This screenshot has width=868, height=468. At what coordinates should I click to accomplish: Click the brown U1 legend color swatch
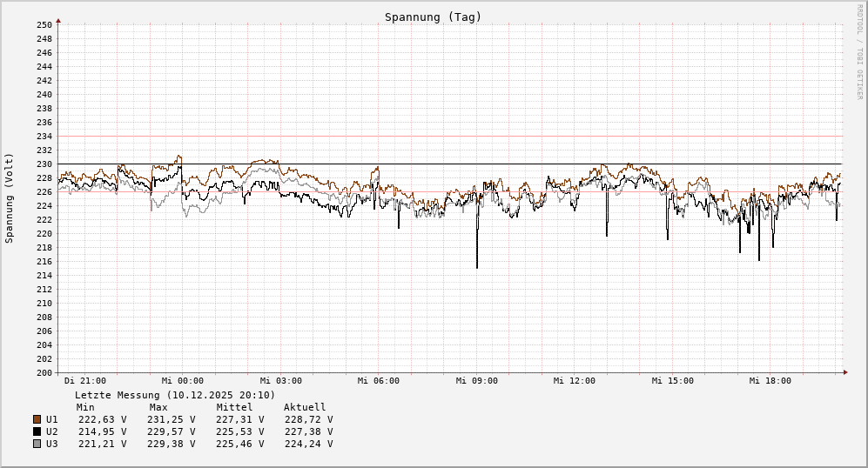(x=37, y=419)
